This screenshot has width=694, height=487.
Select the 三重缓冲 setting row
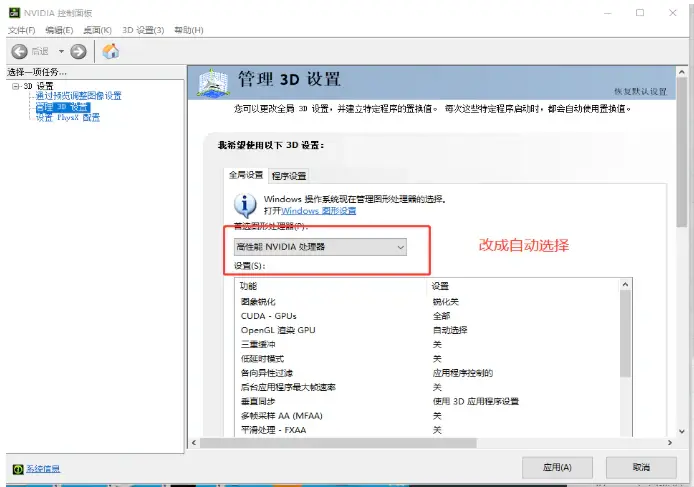[x=428, y=344]
